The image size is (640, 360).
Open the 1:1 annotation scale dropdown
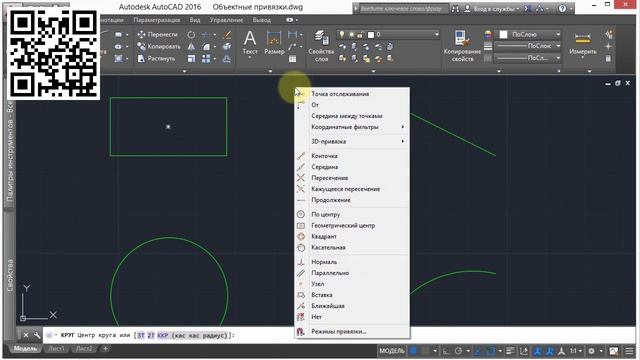coord(576,351)
